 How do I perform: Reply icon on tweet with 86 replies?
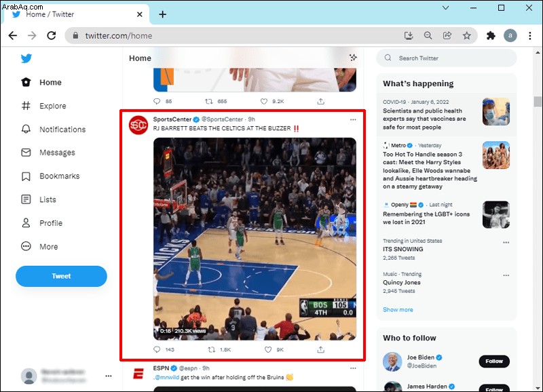[157, 101]
